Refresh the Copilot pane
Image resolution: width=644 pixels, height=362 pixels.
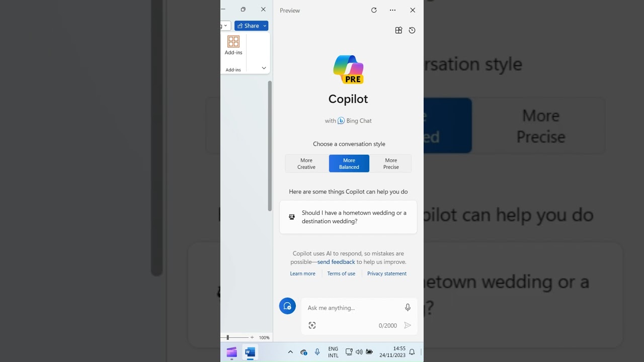point(374,10)
